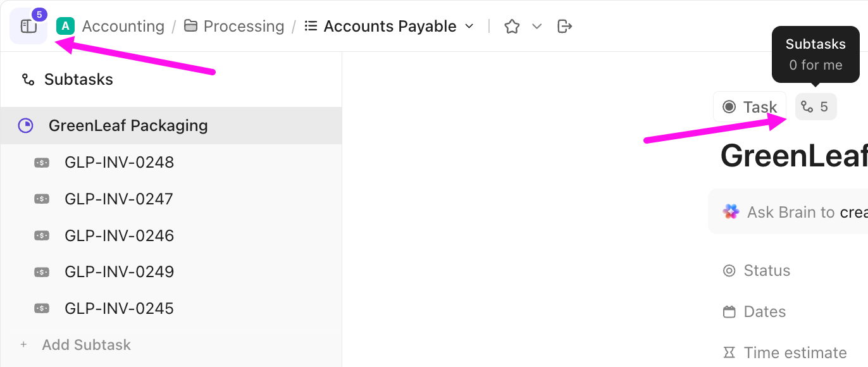Click the subtasks link icon beside the Subtasks heading
Viewport: 868px width, 367px height.
pos(27,79)
